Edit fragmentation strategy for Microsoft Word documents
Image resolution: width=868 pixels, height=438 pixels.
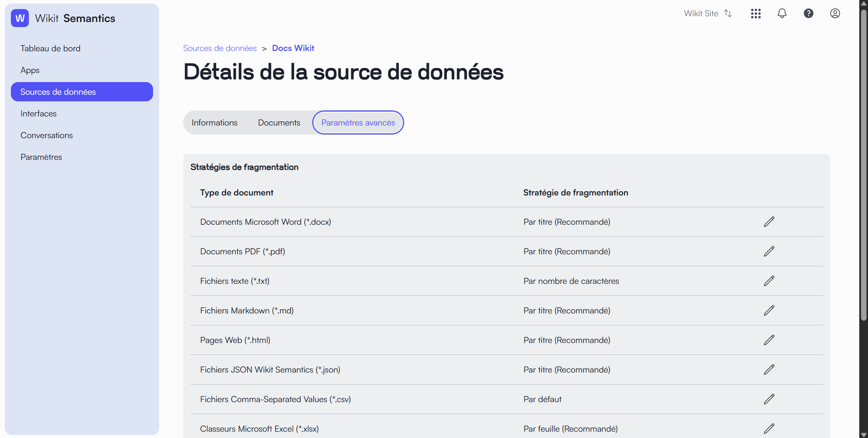769,222
